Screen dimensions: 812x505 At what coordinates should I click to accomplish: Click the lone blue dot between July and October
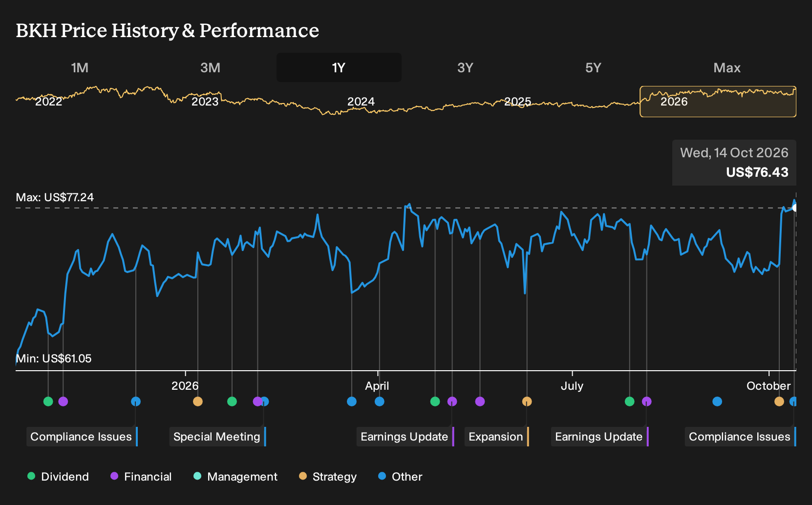(x=717, y=401)
